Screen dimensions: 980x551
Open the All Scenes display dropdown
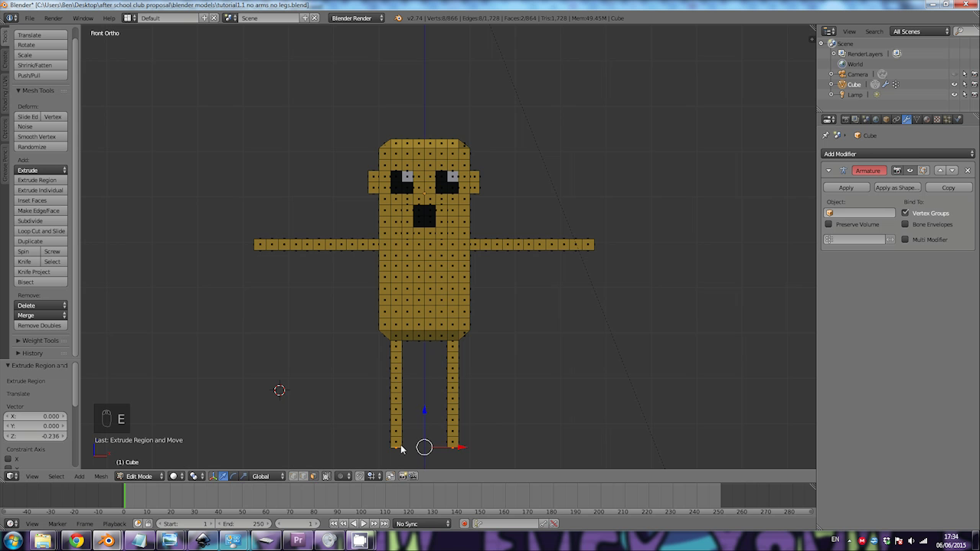coord(920,31)
